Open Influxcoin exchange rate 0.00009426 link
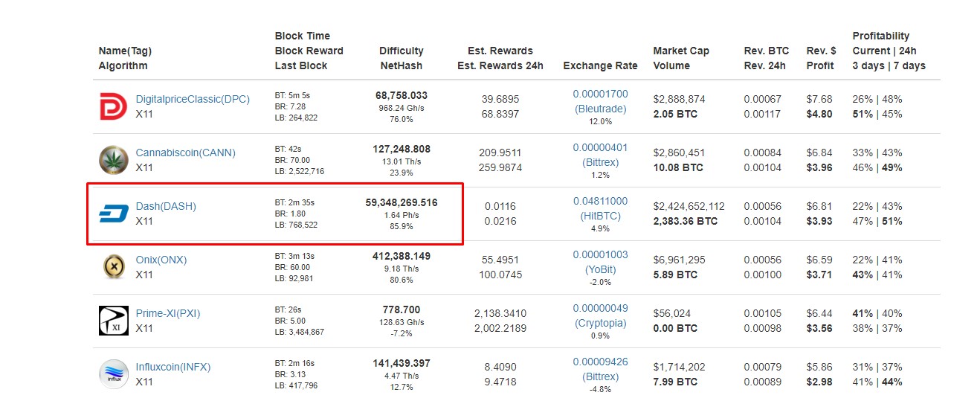Viewport: 980px width, 401px height. point(600,362)
